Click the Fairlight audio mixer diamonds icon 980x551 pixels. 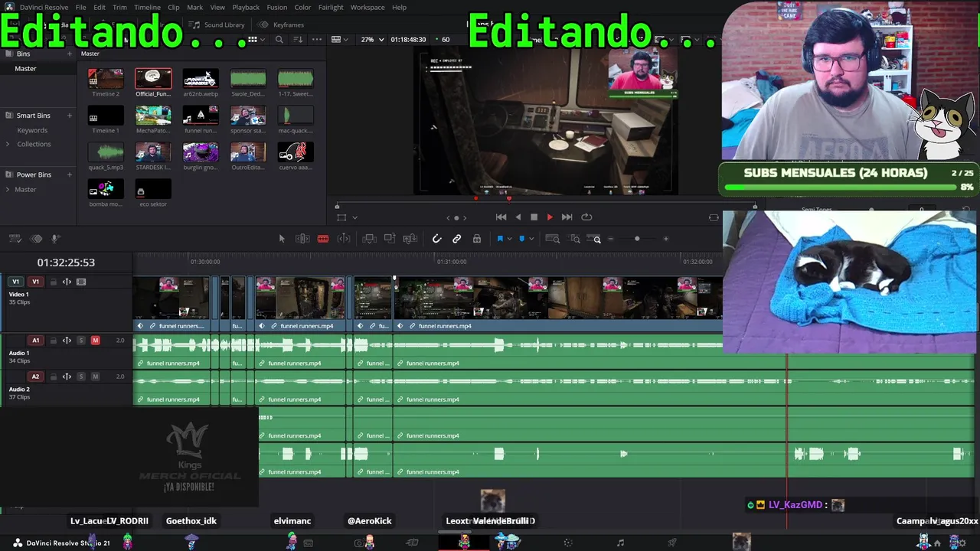[x=36, y=239]
